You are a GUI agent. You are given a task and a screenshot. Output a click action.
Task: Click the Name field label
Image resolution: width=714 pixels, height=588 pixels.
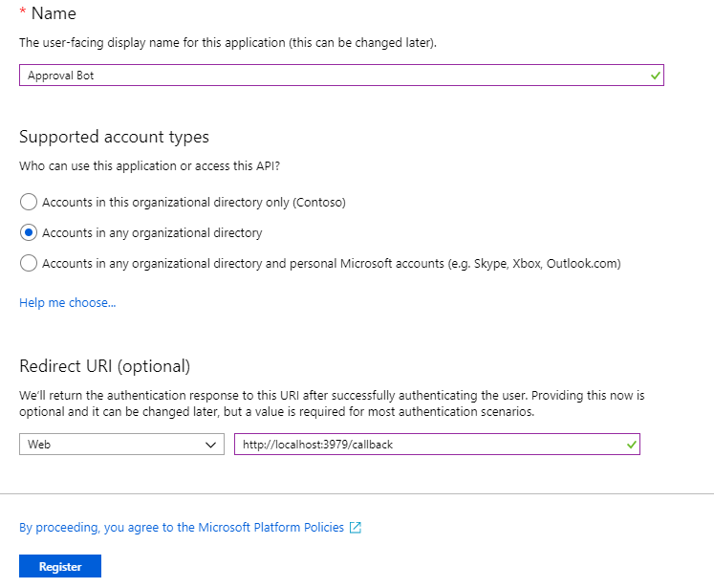[x=54, y=13]
